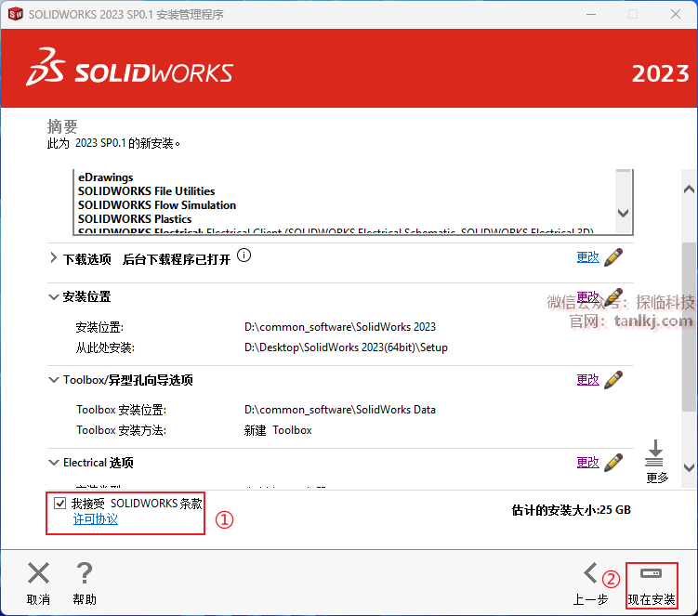Open Help via the question mark icon
The image size is (698, 616).
85,573
